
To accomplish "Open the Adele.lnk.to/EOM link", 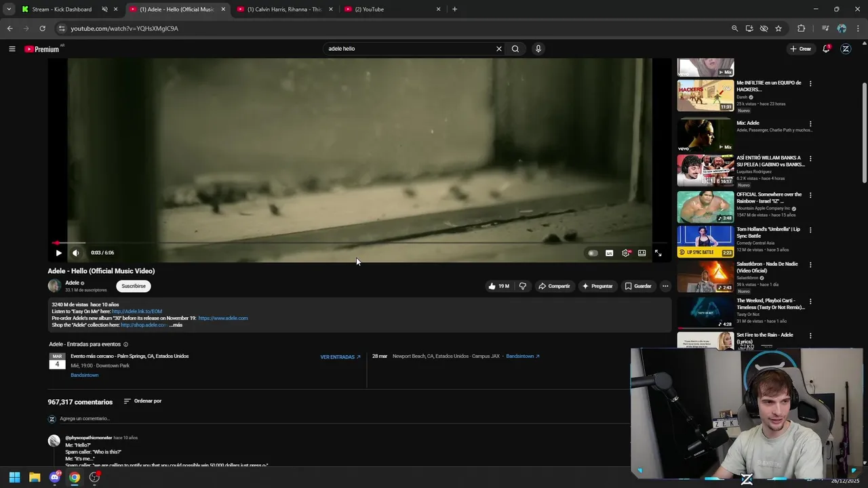I will [137, 312].
